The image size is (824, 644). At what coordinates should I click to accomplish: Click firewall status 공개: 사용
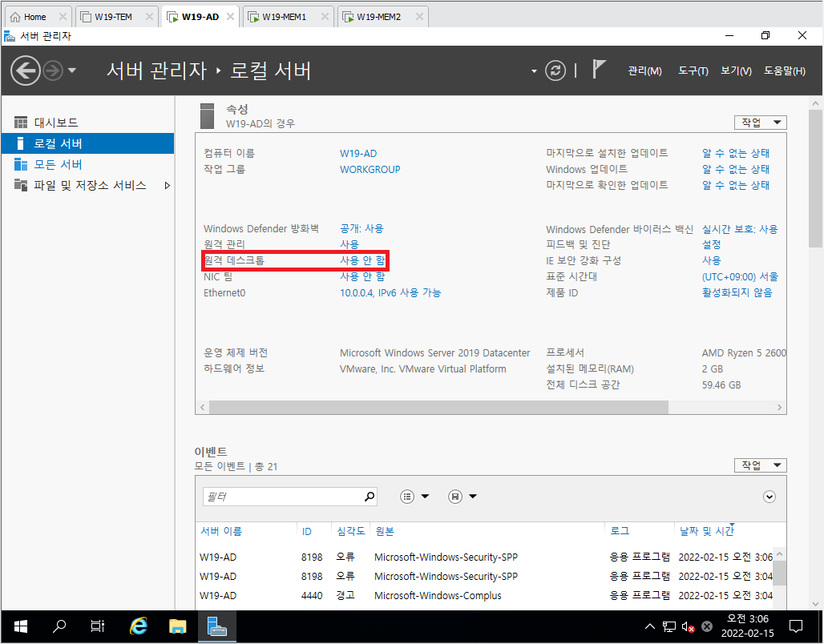[x=362, y=228]
